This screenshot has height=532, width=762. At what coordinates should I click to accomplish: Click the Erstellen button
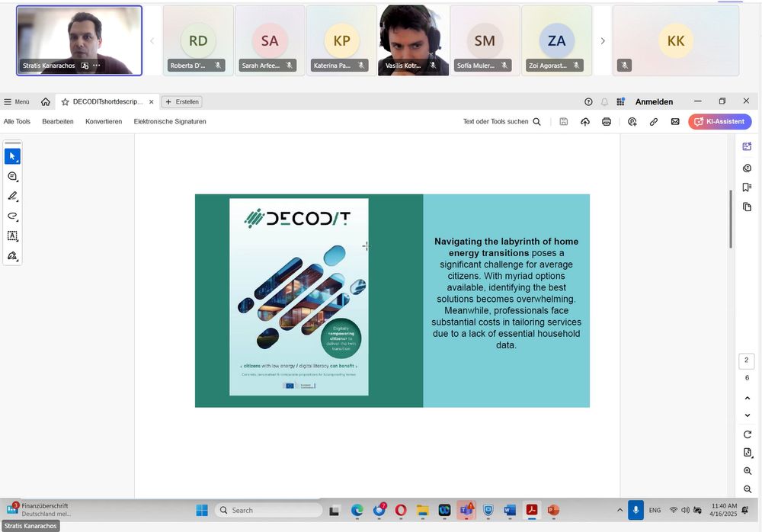point(182,102)
